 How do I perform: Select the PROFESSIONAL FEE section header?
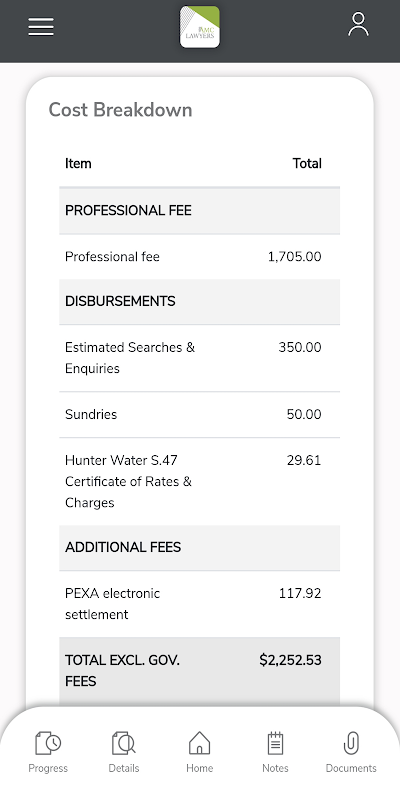(199, 211)
